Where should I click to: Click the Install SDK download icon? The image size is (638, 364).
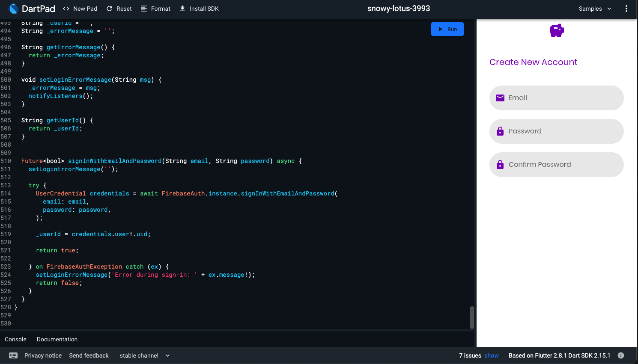point(182,9)
